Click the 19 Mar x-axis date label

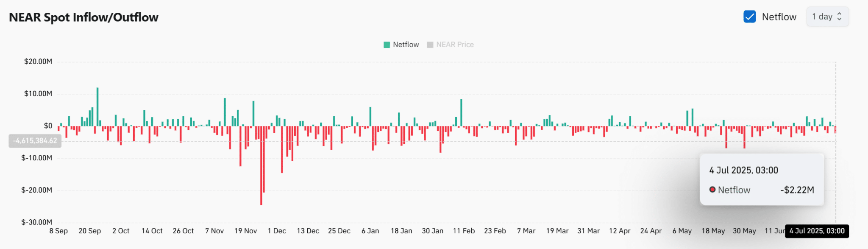[557, 231]
